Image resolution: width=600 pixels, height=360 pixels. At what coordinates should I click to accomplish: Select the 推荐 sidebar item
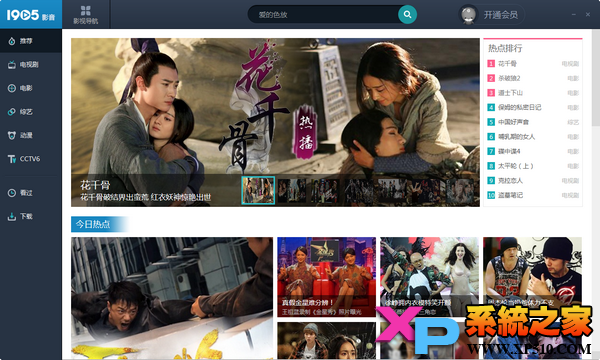(31, 41)
